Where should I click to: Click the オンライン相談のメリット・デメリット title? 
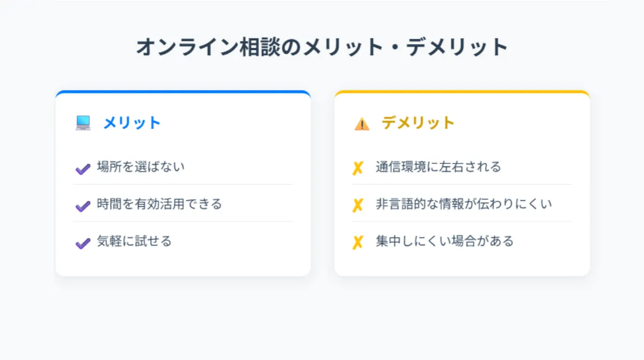322,47
